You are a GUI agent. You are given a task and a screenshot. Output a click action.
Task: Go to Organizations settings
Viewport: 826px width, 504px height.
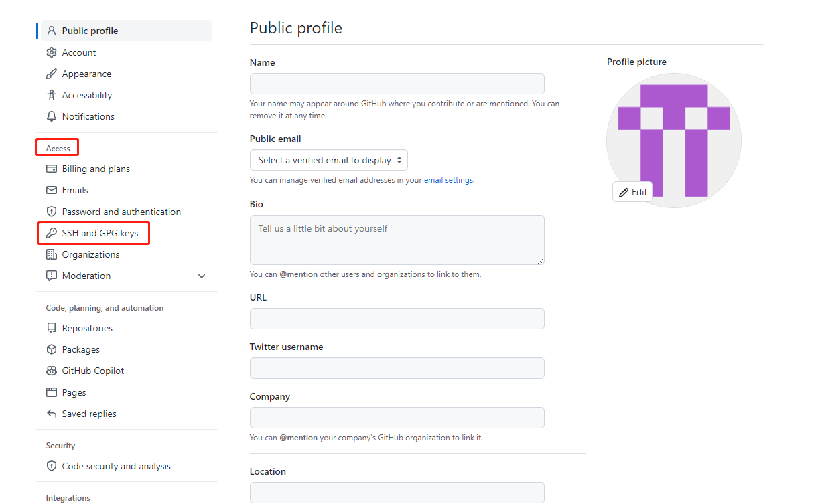[x=90, y=254]
